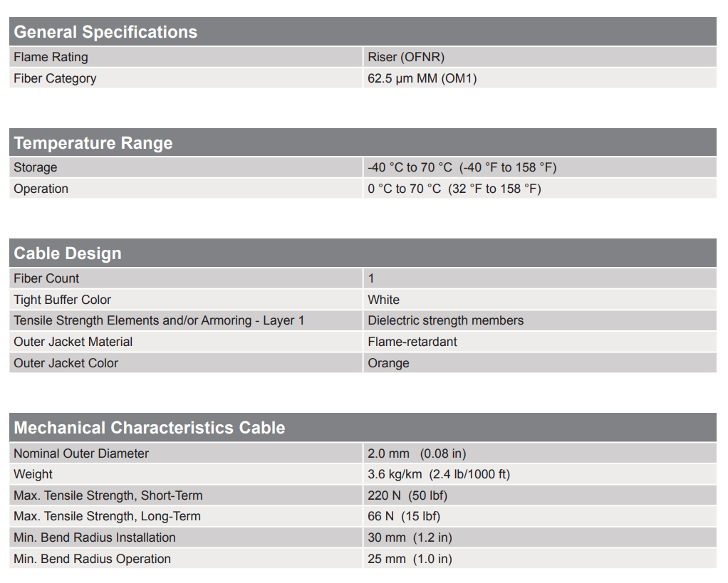Viewport: 728px width, 583px height.
Task: Select the Riser (OFNR) value cell
Action: click(x=406, y=57)
